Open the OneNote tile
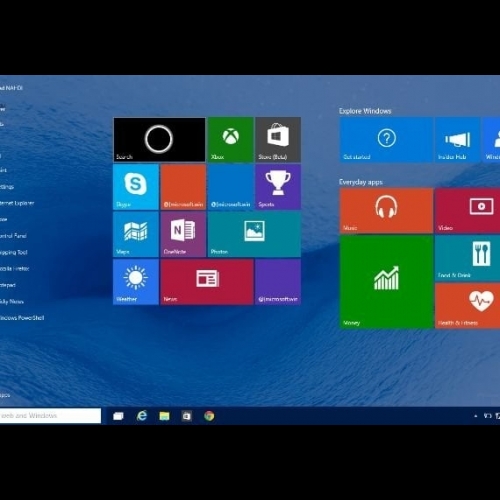The width and height of the screenshot is (500, 500). tap(183, 234)
